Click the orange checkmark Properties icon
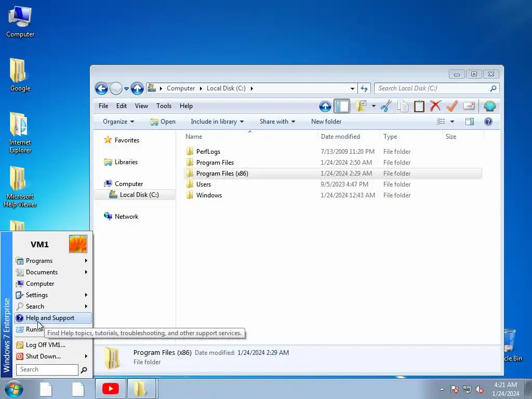 point(452,106)
